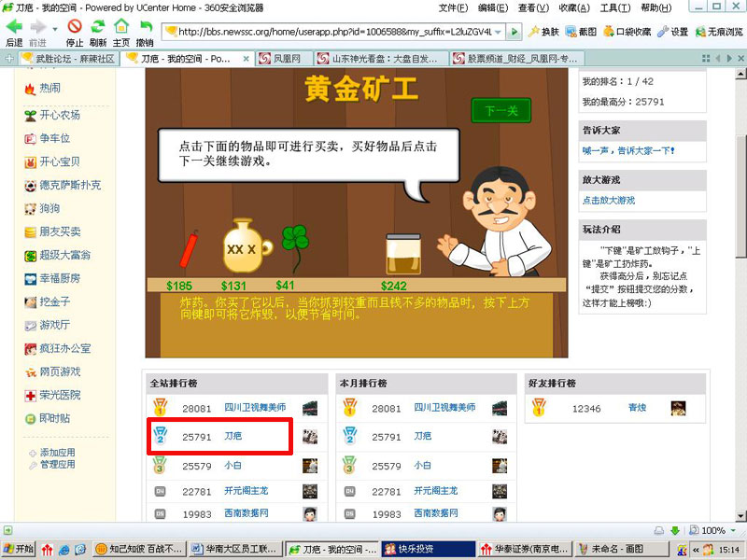Image resolution: width=747 pixels, height=560 pixels.
Task: Open the tab list grid button
Action: click(x=706, y=59)
